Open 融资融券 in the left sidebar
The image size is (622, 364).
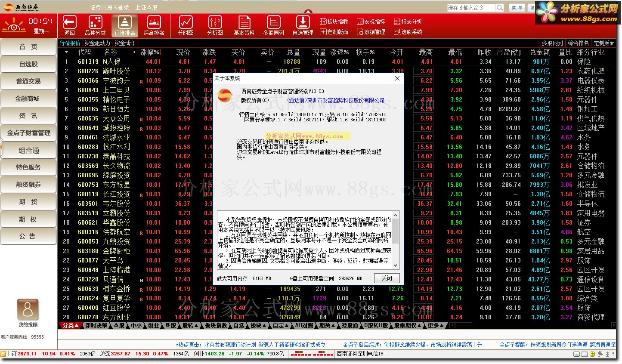(x=28, y=185)
